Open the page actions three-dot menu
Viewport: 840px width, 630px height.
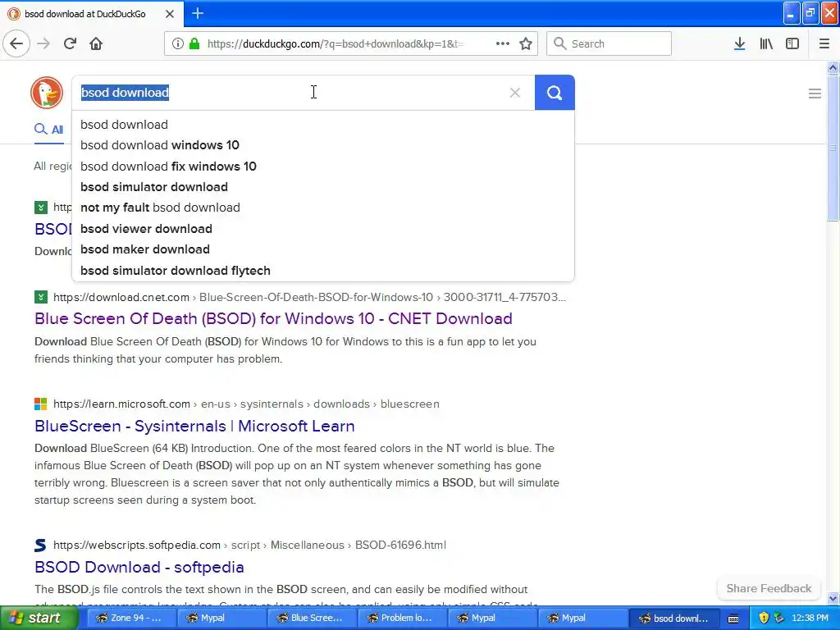click(x=503, y=43)
